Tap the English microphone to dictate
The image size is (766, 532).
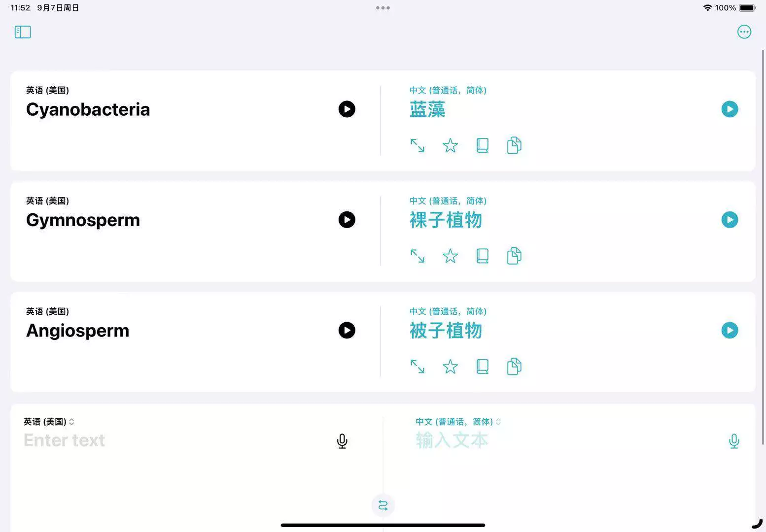(342, 441)
